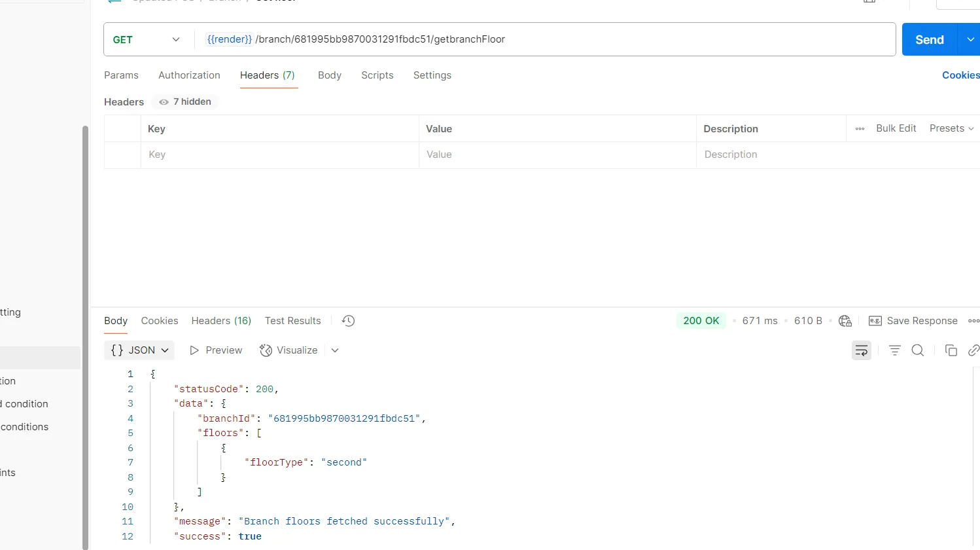Click the header Key input field
980x550 pixels.
pos(279,155)
